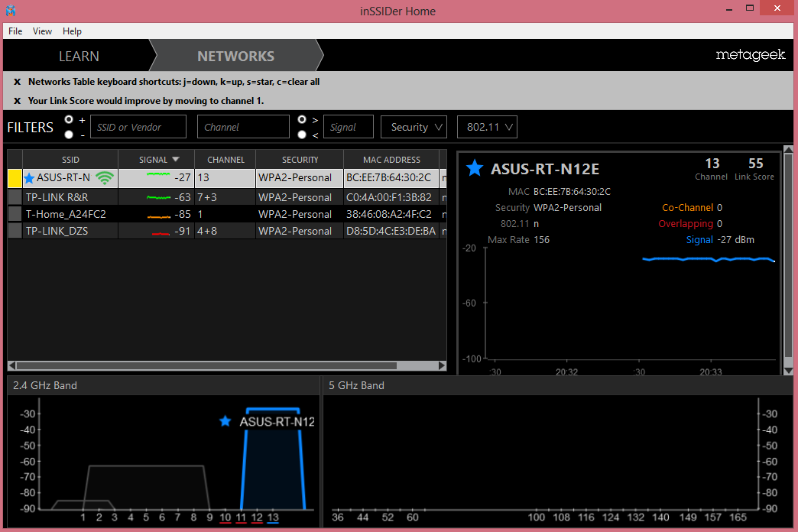Open the Help menu
The width and height of the screenshot is (798, 532).
[x=72, y=31]
